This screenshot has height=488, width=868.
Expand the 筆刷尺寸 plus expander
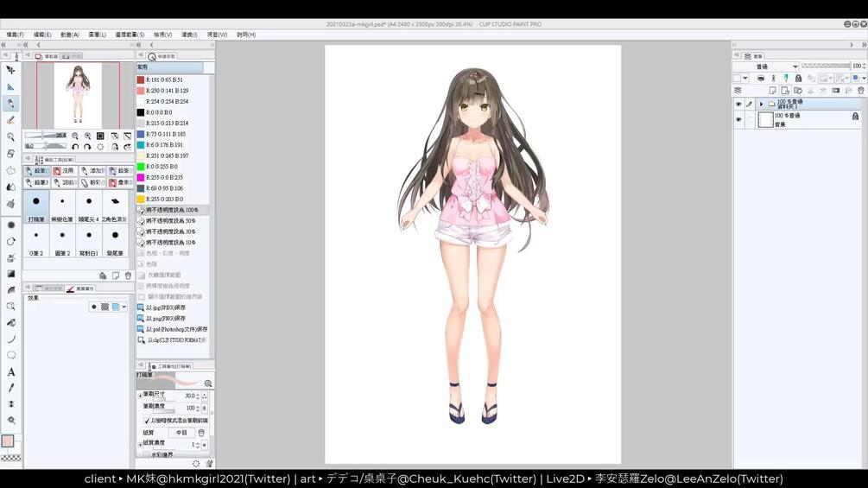click(x=140, y=396)
